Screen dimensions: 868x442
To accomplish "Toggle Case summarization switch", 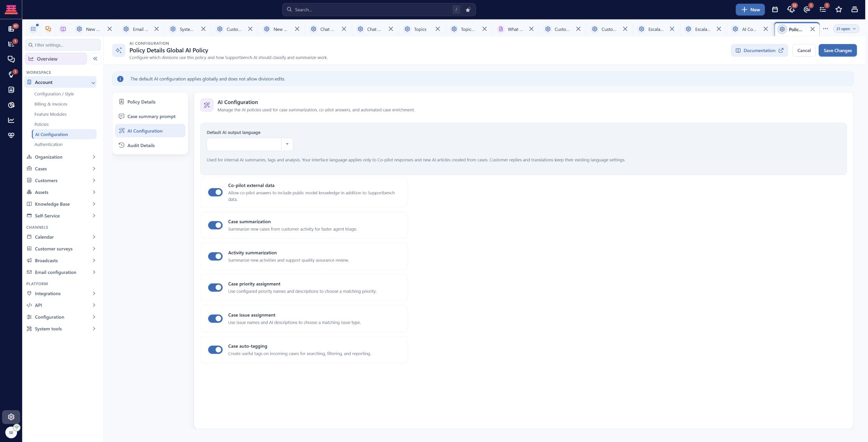I will (x=215, y=225).
